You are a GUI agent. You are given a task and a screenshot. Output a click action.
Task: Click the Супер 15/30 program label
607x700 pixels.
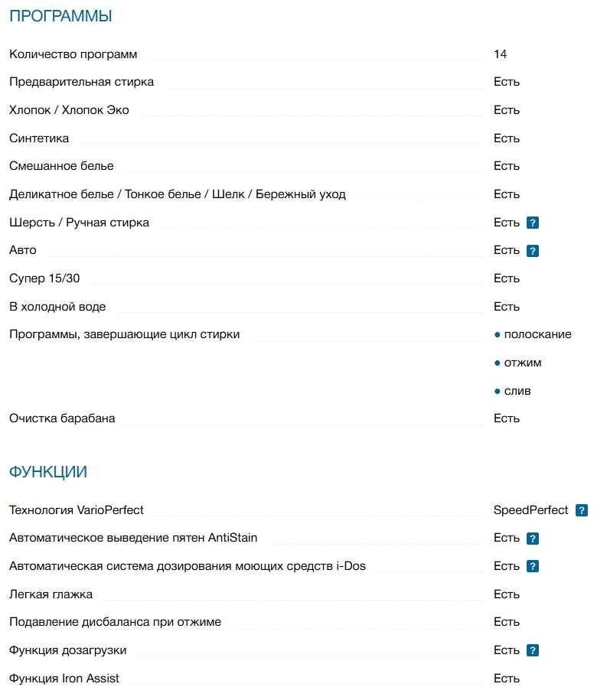tap(44, 278)
